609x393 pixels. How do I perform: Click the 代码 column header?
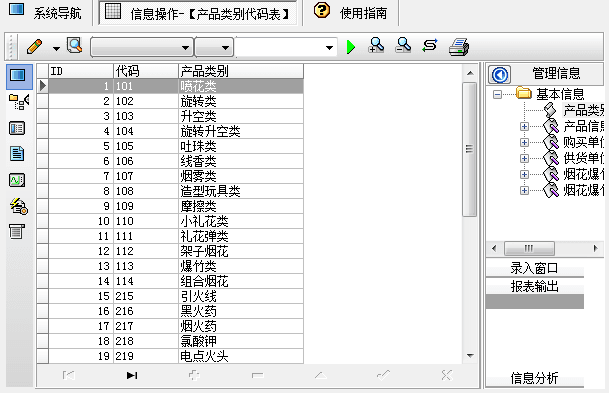click(146, 71)
